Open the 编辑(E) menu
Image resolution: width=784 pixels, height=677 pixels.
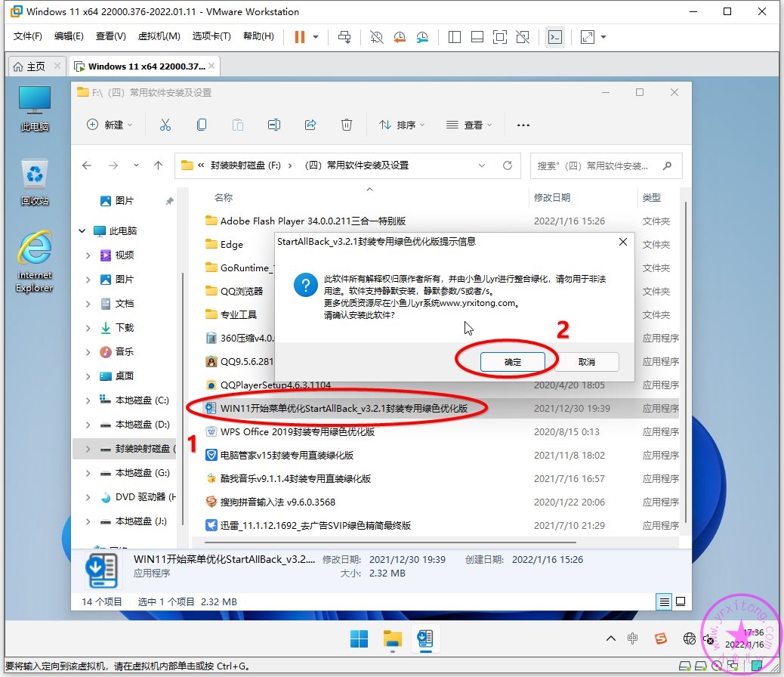point(69,36)
